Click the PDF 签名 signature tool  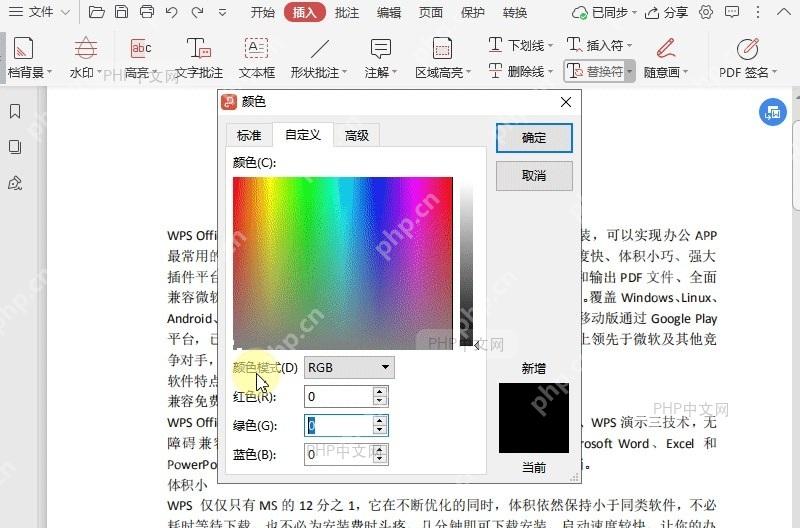coord(747,59)
